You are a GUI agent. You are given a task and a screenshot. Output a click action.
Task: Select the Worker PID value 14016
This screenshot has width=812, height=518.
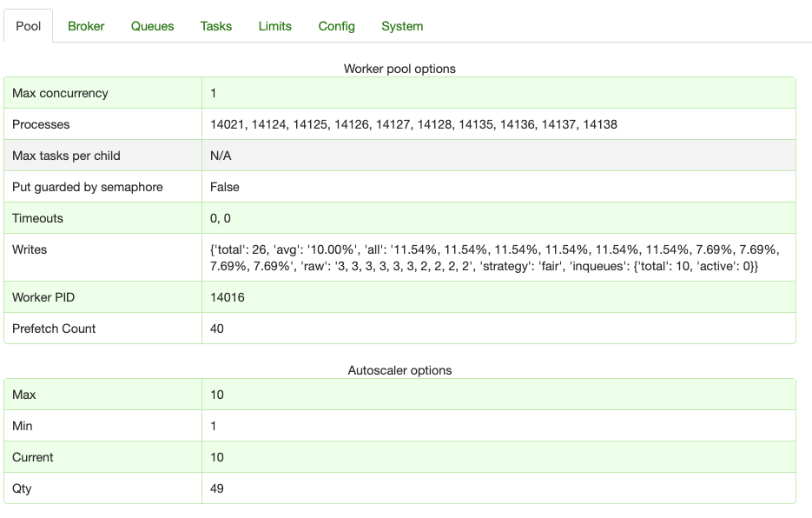228,297
